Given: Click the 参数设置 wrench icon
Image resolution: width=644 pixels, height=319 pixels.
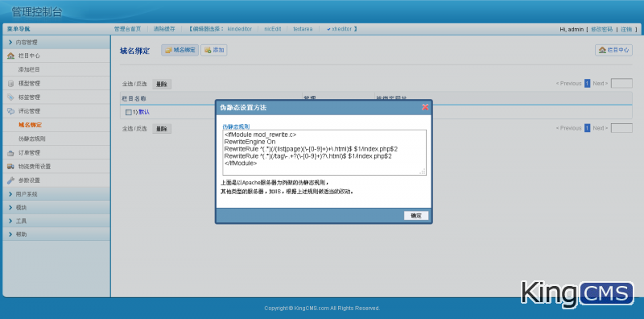Looking at the screenshot, I should 10,180.
